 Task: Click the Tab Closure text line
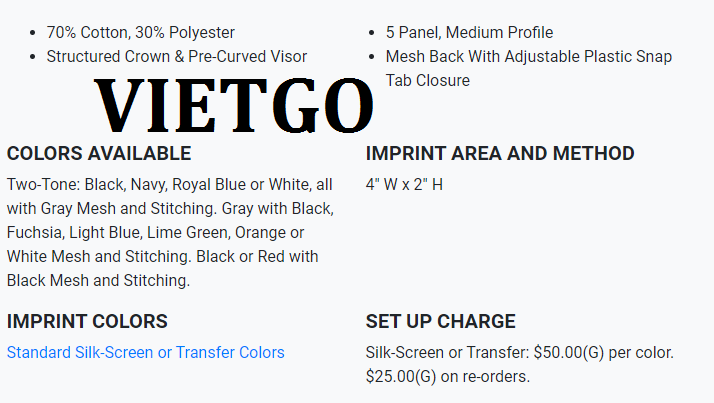(428, 81)
